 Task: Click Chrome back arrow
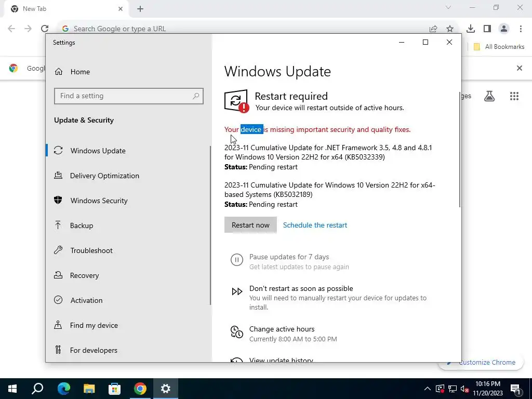11,29
